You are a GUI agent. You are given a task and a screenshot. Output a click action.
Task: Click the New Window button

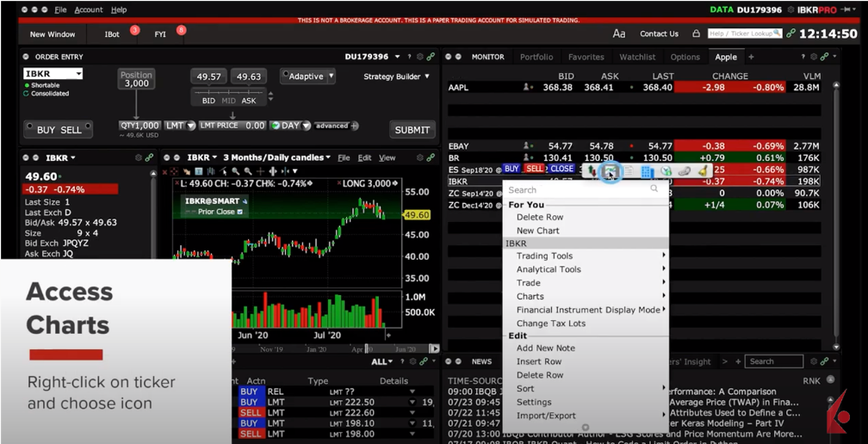(x=53, y=34)
